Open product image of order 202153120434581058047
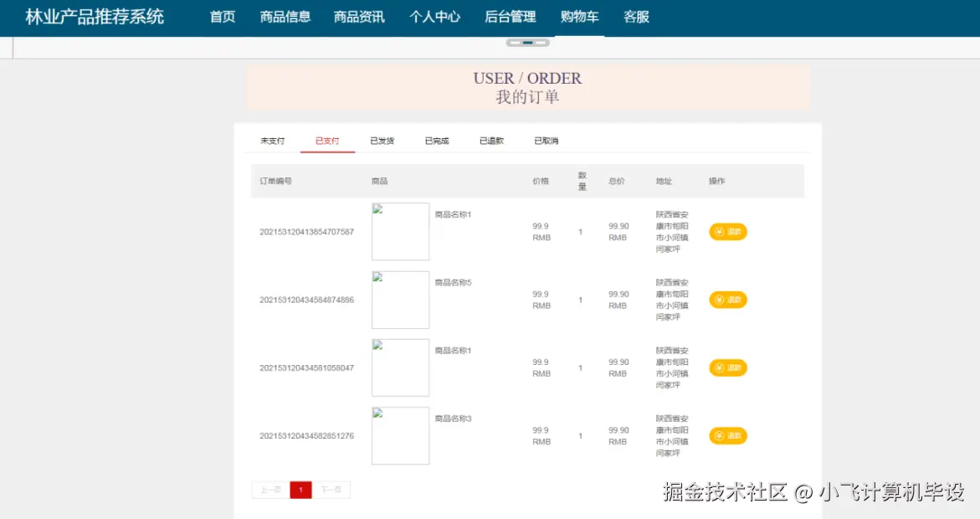980x519 pixels. (x=401, y=367)
